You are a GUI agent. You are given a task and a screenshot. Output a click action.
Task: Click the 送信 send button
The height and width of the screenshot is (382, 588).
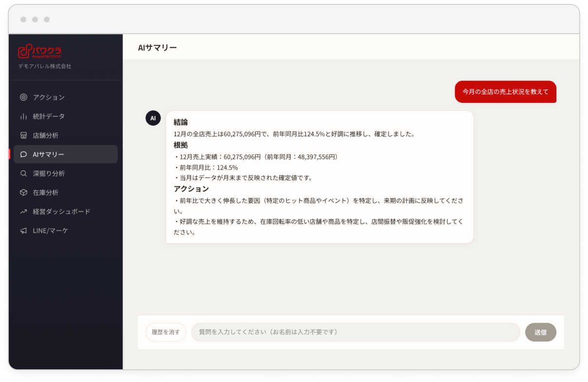[x=540, y=332]
